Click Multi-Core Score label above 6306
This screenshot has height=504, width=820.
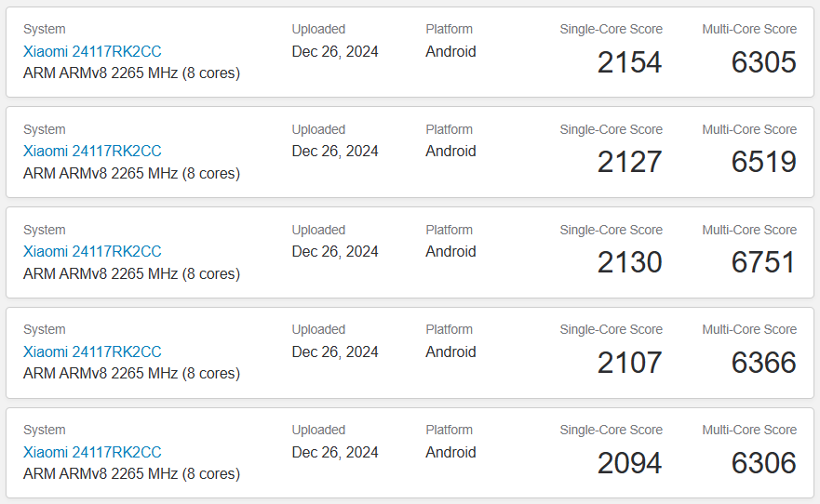(x=749, y=430)
